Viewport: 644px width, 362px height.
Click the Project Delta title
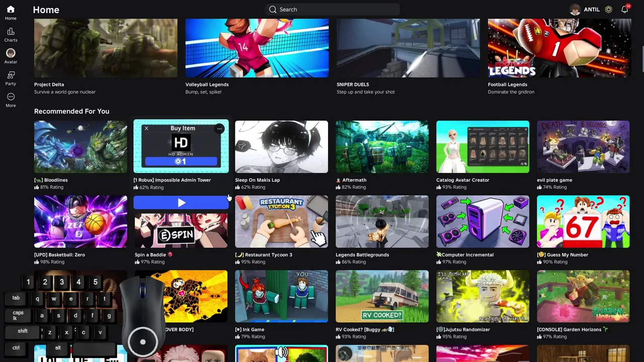(49, 84)
